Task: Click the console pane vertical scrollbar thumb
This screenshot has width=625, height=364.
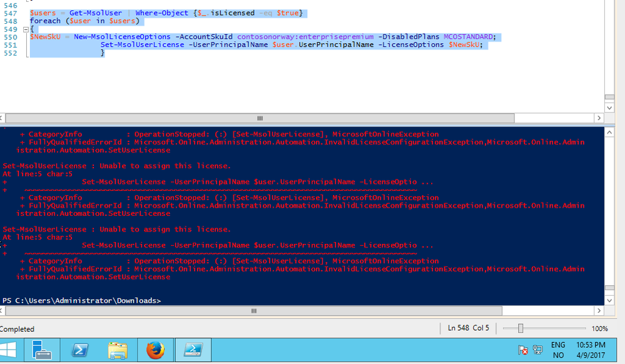Action: (609, 288)
